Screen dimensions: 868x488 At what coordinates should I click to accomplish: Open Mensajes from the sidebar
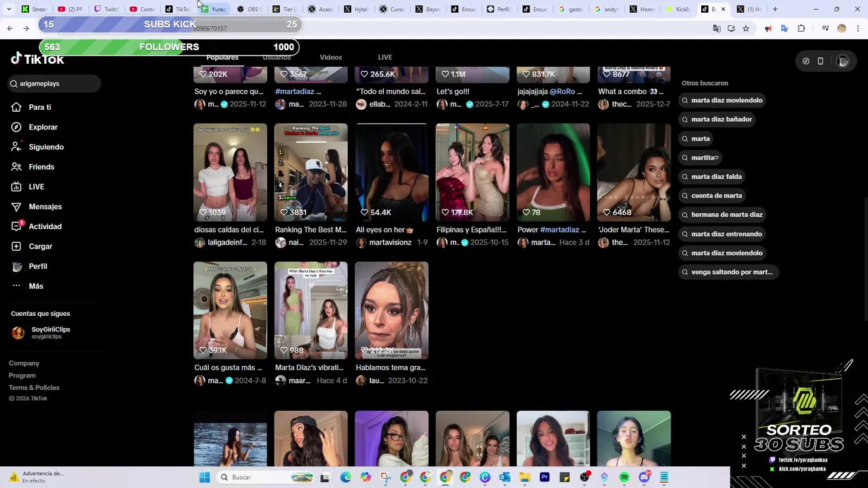click(x=45, y=207)
